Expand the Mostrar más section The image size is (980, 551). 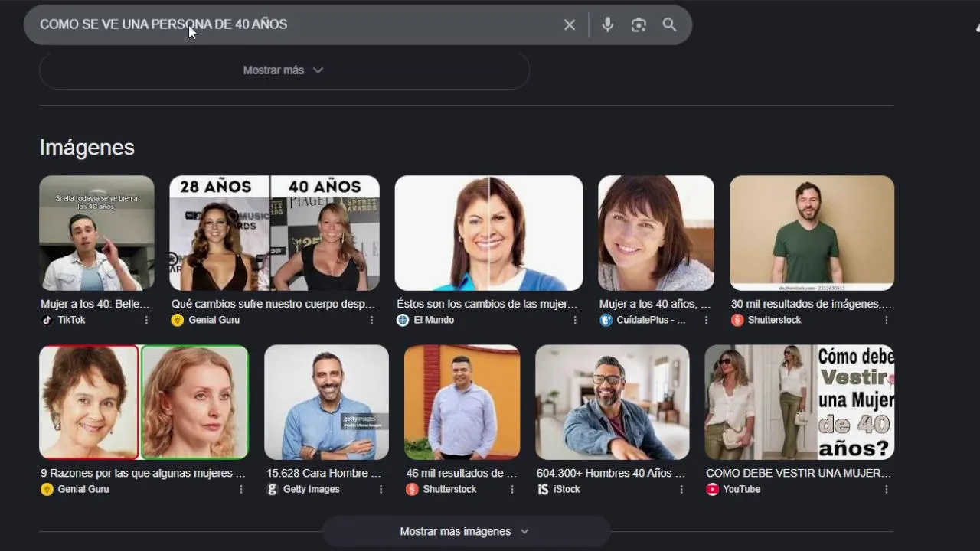point(283,70)
